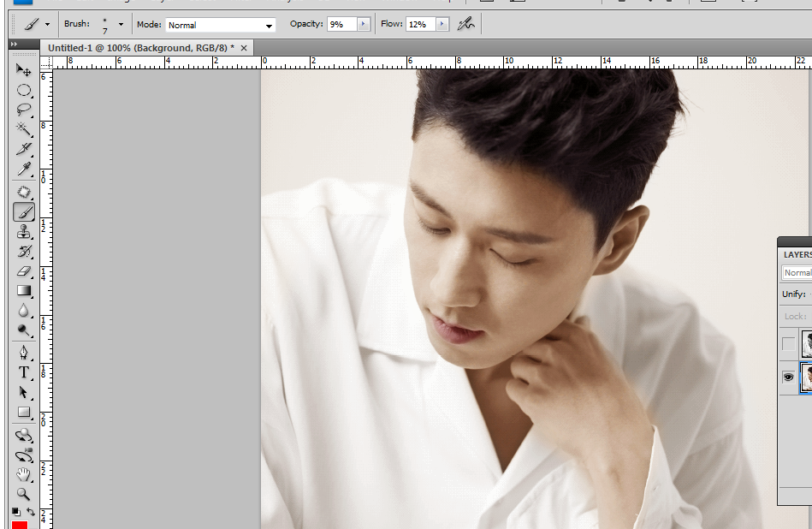This screenshot has height=529, width=812.
Task: Close the Untitled-1 document tab
Action: point(244,48)
